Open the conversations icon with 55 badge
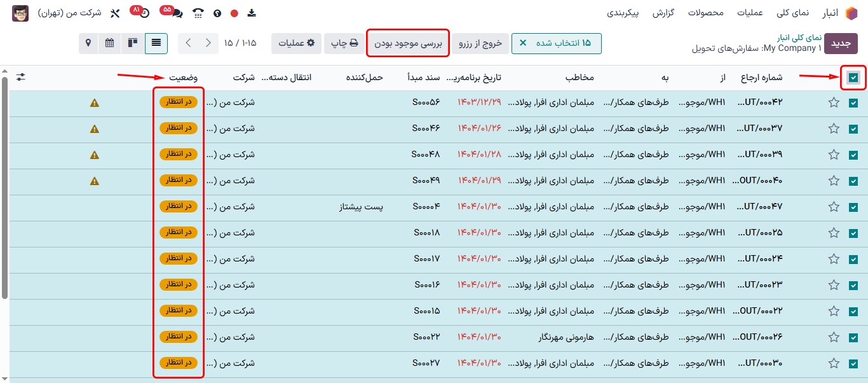Image resolution: width=868 pixels, height=383 pixels. (x=175, y=13)
